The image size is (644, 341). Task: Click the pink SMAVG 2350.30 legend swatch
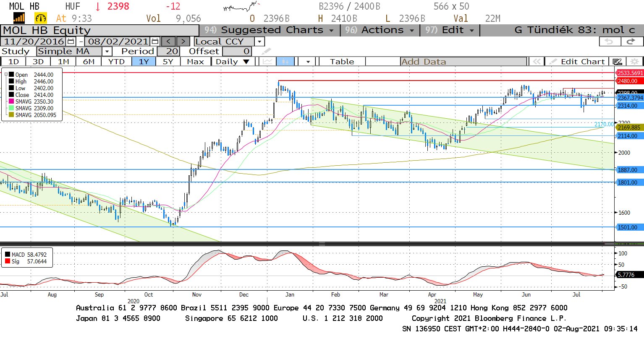[11, 102]
